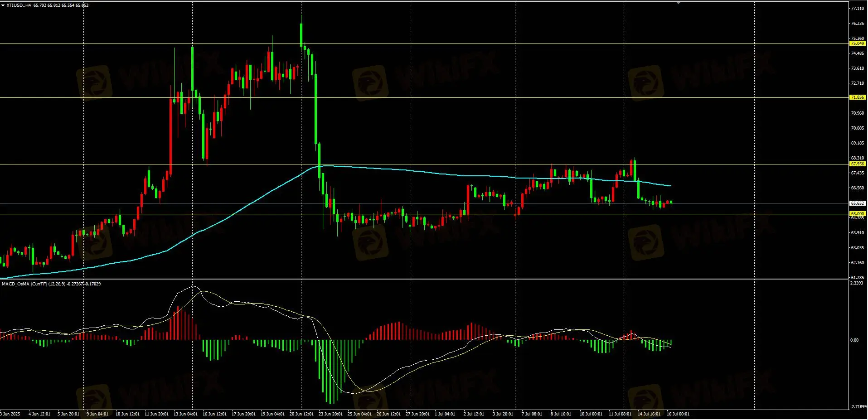Click the 11 Jul 08:01 time label
This screenshot has width=868, height=420.
pos(620,414)
